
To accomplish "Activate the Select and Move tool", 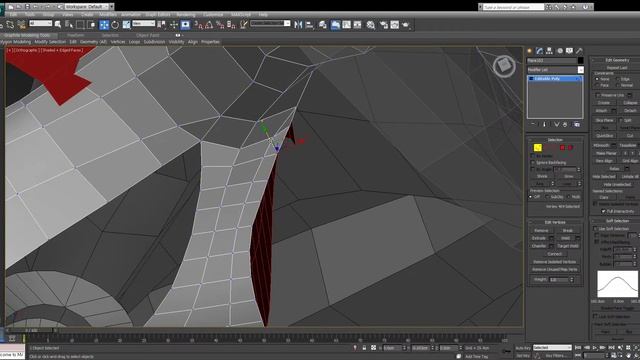I will 104,25.
